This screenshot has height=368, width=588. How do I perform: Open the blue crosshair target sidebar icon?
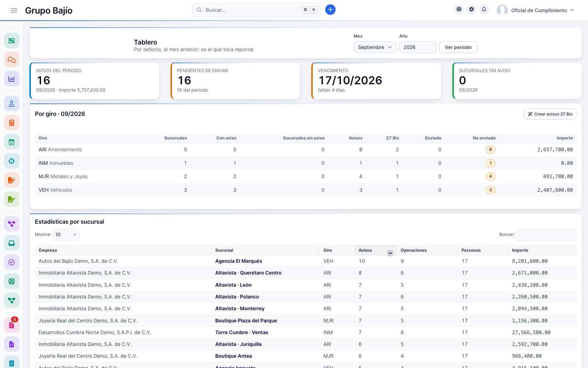[12, 161]
